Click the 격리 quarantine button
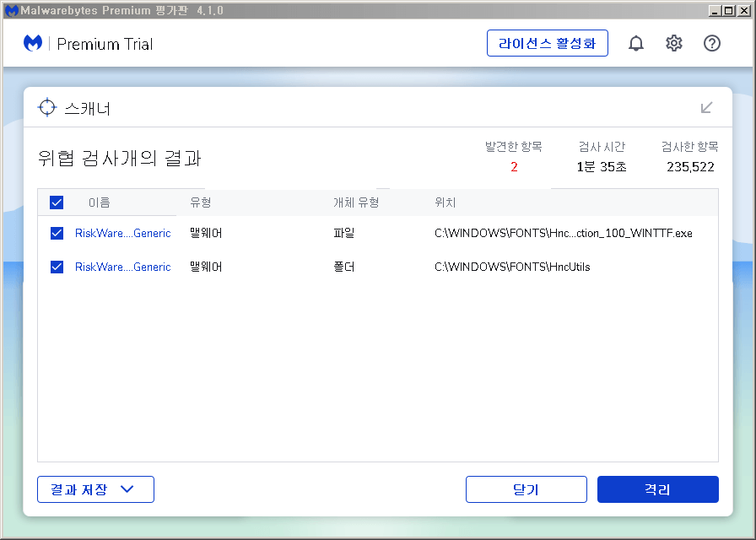The height and width of the screenshot is (540, 756). pos(657,489)
